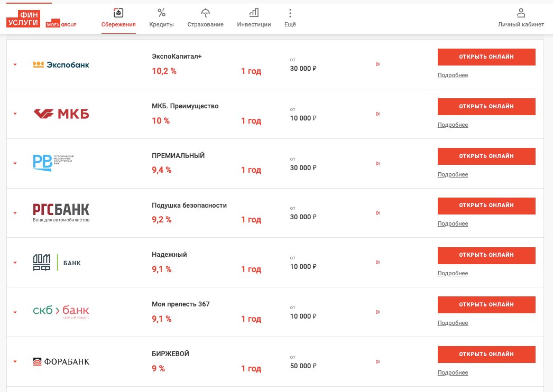Click the 9 % rate value
Image resolution: width=553 pixels, height=392 pixels.
point(159,368)
